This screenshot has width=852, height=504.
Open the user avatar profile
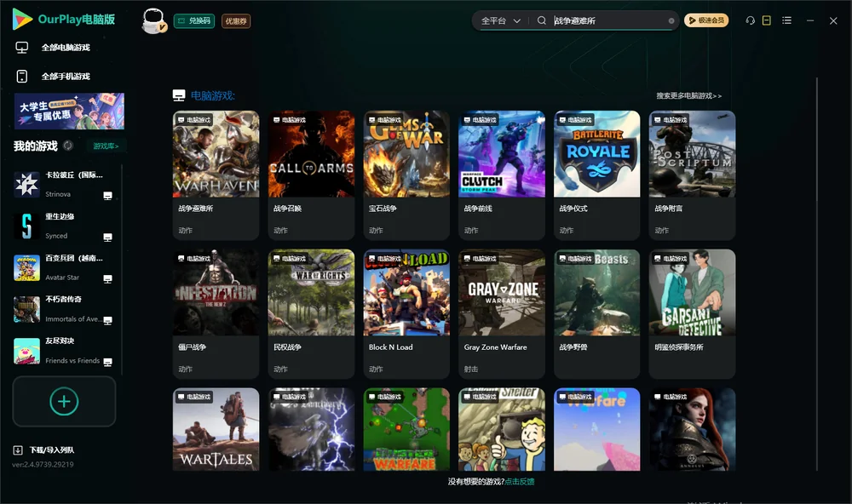[153, 20]
